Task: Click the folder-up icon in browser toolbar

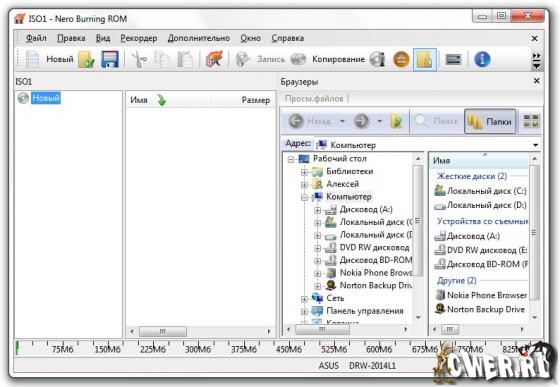Action: tap(396, 122)
